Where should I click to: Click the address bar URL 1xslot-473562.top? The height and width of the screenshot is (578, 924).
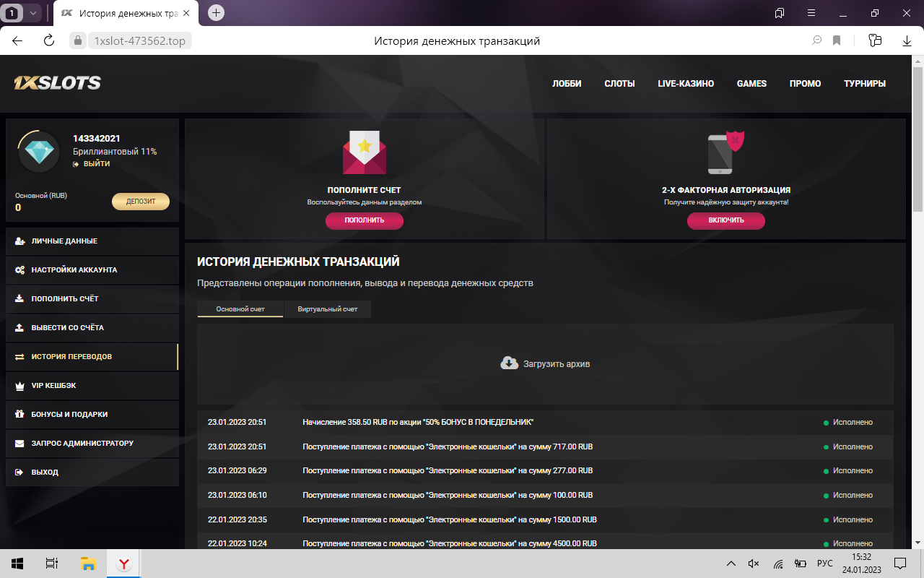(139, 41)
